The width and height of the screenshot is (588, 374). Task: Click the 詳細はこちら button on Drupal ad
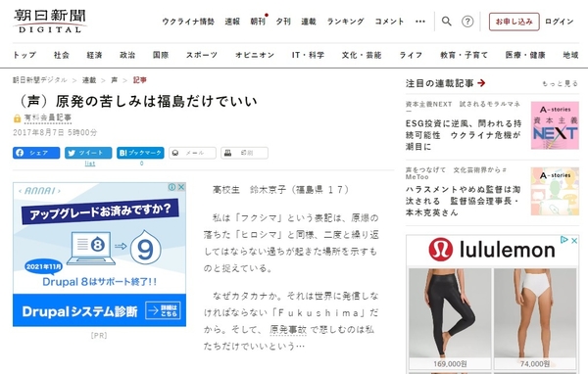coord(163,310)
